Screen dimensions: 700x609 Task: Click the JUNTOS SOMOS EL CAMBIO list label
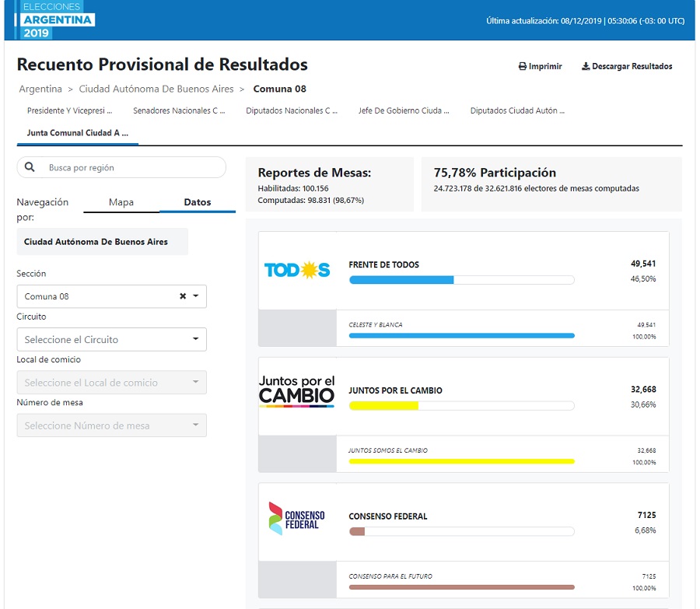388,450
